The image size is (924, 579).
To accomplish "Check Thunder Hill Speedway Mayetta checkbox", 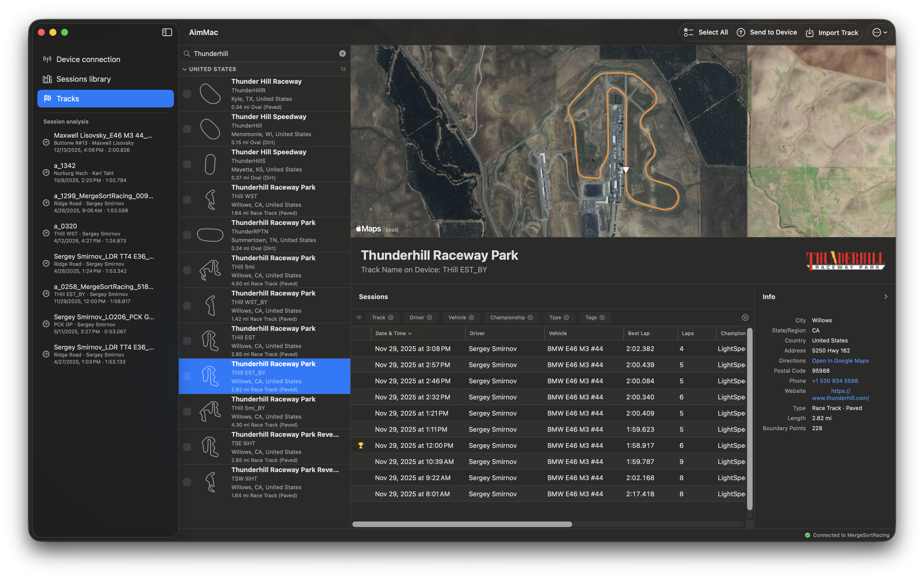I will pyautogui.click(x=187, y=164).
